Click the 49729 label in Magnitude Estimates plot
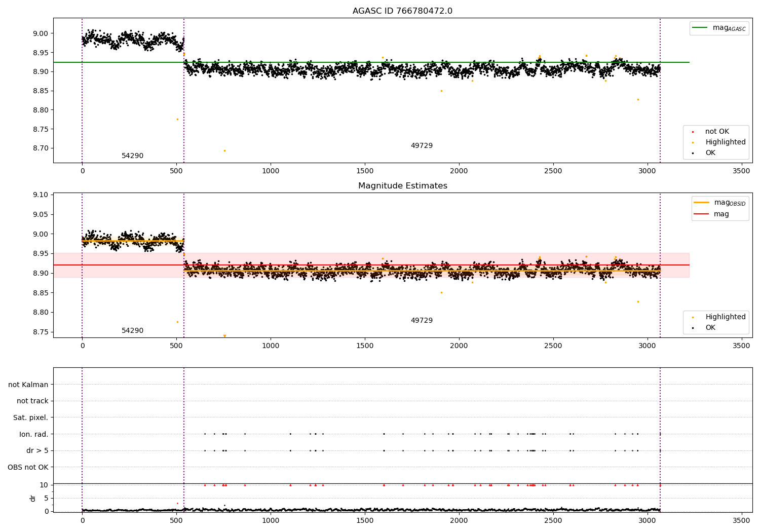760x532 pixels. (422, 321)
